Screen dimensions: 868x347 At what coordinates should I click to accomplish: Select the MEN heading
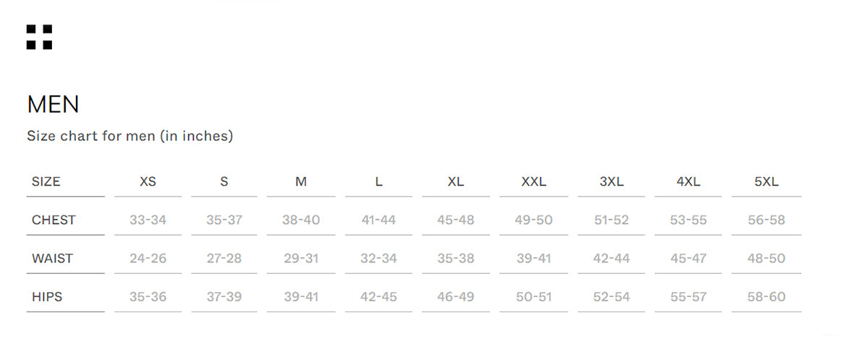53,105
